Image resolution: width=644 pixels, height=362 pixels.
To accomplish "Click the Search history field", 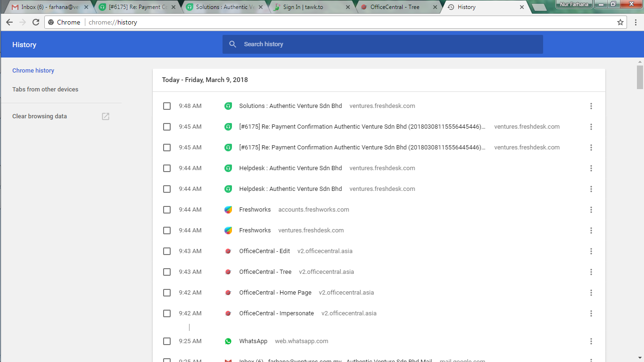I will [x=383, y=44].
